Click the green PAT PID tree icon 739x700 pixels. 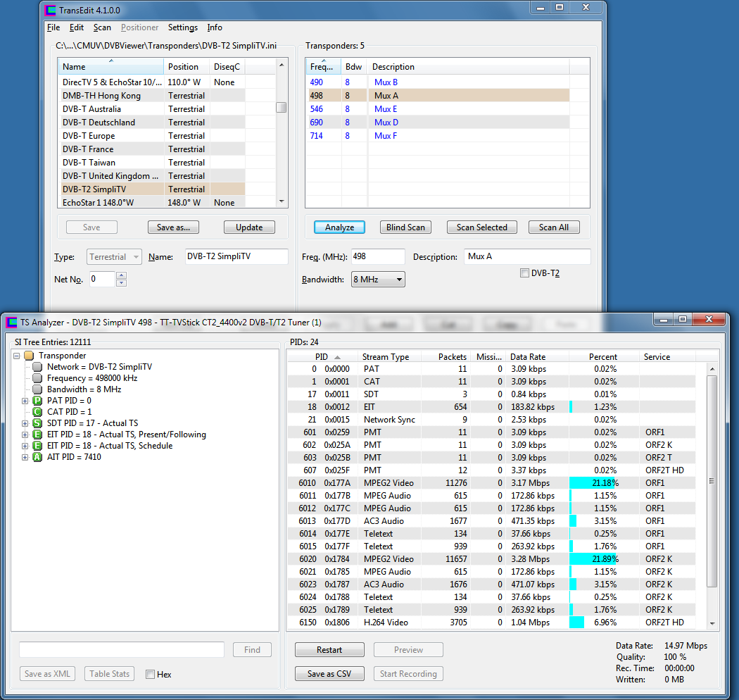coord(38,401)
